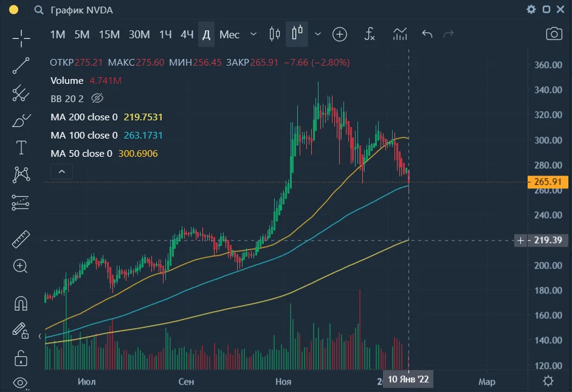Switch to the 15М timeframe
This screenshot has width=572, height=392.
(109, 35)
